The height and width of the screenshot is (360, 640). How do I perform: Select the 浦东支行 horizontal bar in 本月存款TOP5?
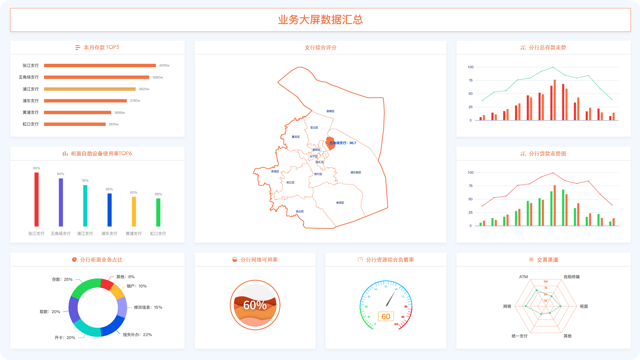(85, 101)
